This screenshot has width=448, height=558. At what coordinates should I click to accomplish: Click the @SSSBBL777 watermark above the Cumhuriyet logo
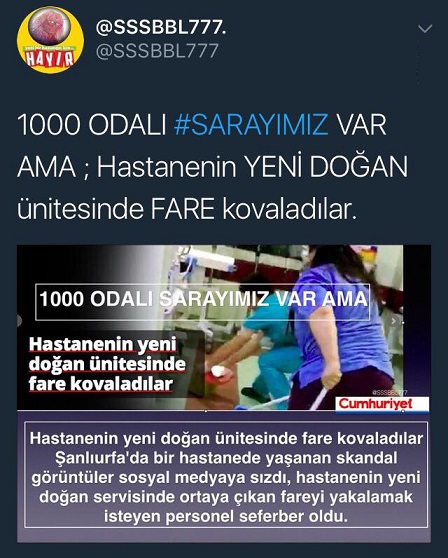click(390, 393)
